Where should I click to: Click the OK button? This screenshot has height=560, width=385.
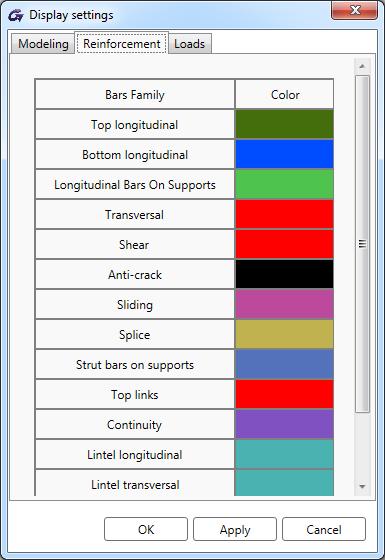(x=146, y=529)
